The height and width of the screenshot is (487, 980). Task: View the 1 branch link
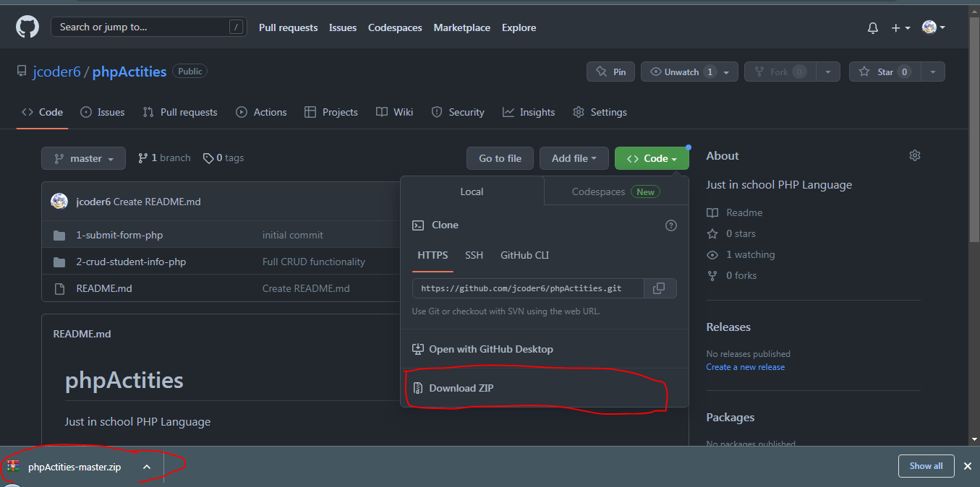164,158
